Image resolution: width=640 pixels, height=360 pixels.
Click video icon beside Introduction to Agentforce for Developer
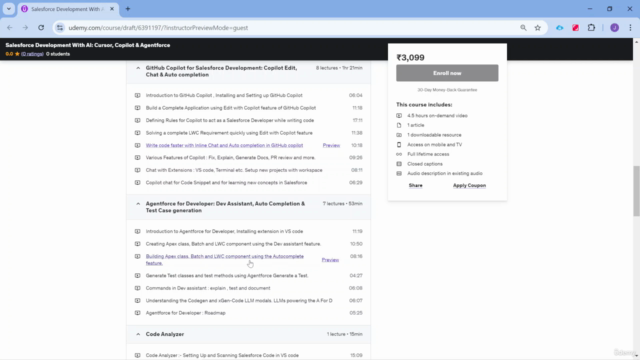138,231
